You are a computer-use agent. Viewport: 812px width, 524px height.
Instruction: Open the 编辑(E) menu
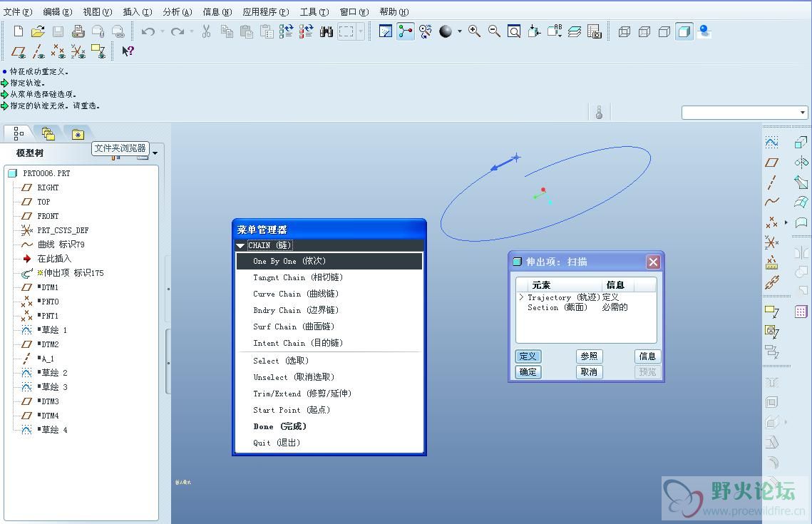tap(58, 12)
